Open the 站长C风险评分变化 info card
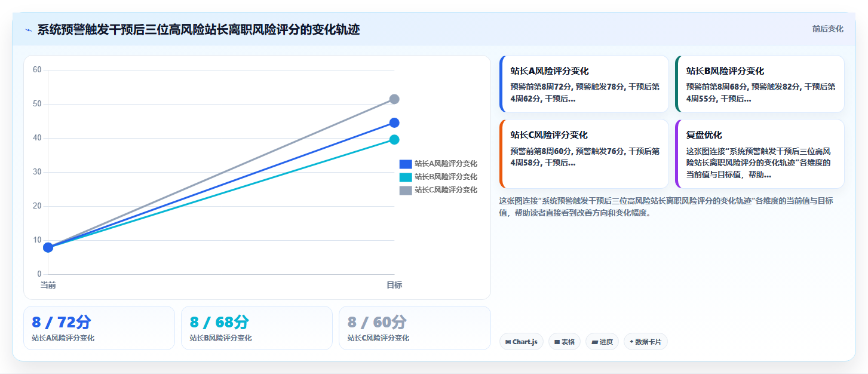This screenshot has width=868, height=374. pos(584,154)
